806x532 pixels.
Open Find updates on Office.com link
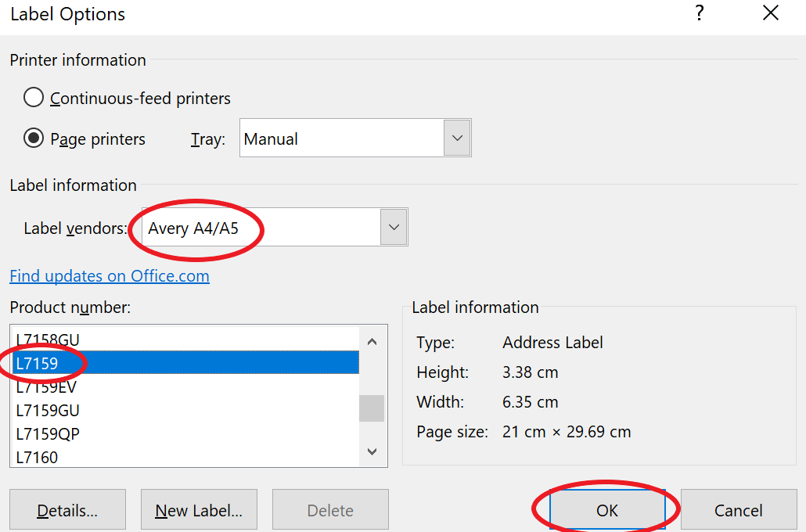click(110, 276)
